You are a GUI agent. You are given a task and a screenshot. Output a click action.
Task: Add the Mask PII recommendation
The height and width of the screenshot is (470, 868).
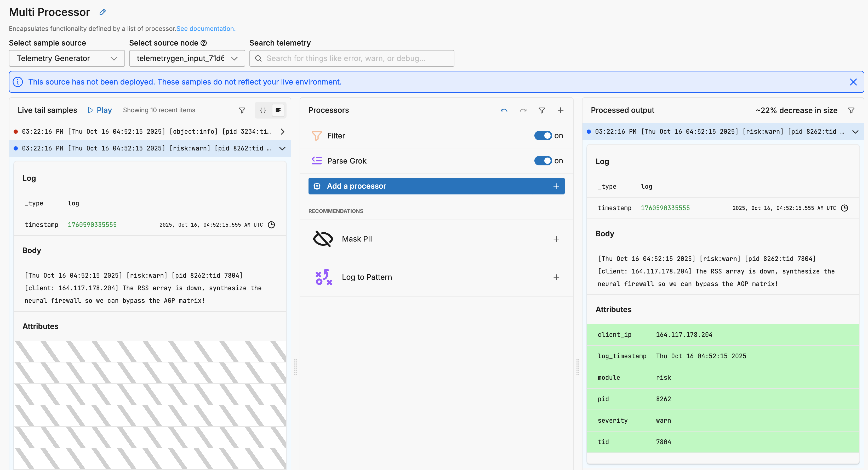[556, 239]
